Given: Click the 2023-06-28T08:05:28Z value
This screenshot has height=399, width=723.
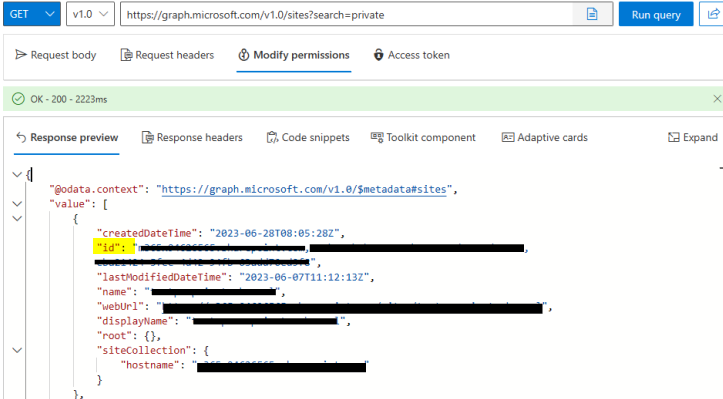Looking at the screenshot, I should [x=275, y=233].
